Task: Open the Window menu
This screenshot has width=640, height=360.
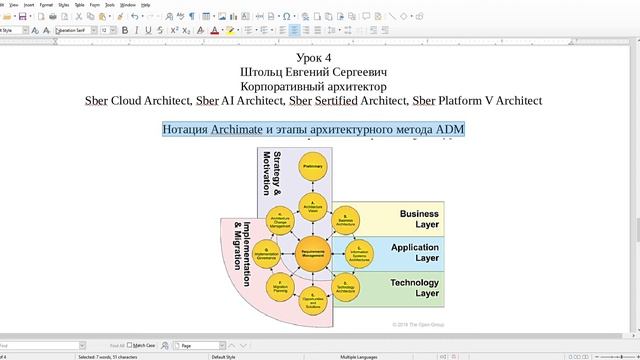Action: tap(128, 5)
